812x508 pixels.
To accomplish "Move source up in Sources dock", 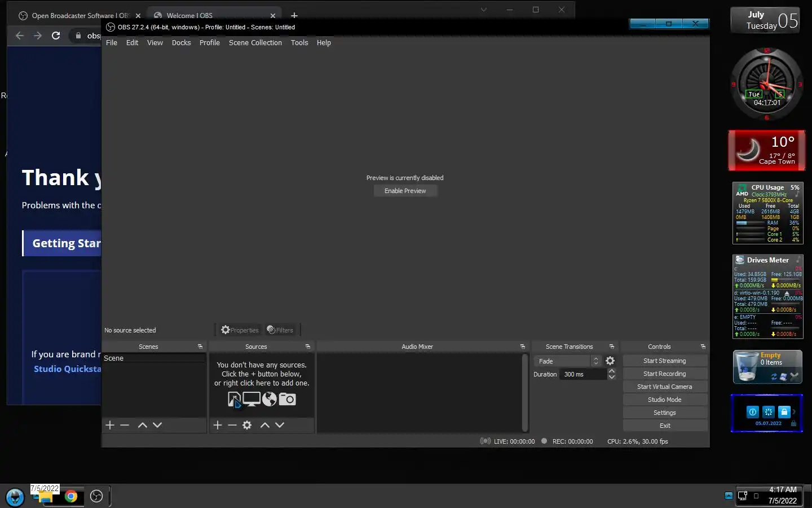I will coord(265,425).
